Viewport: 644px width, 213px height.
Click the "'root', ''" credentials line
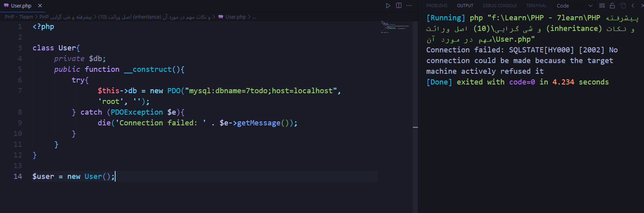coord(124,101)
